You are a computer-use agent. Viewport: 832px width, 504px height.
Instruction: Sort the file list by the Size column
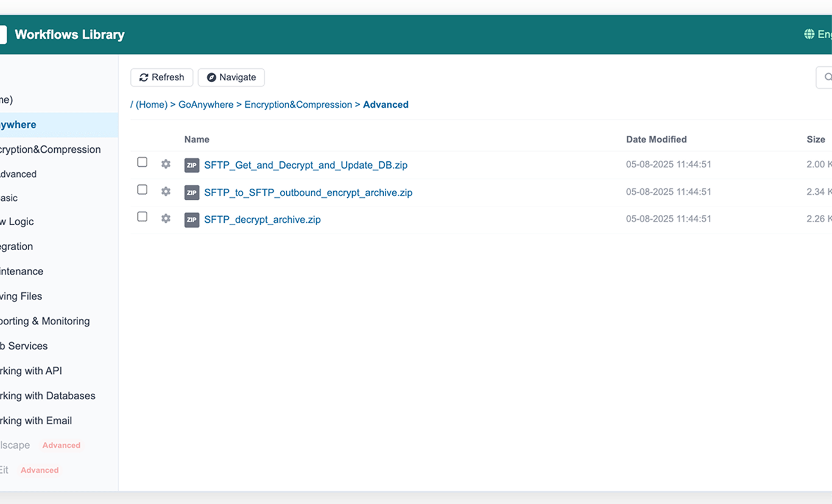(816, 139)
